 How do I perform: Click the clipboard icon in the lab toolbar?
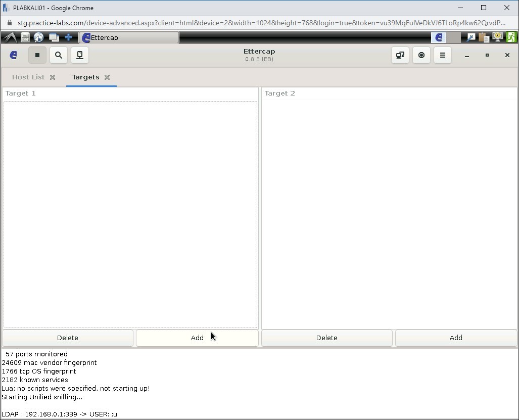point(483,37)
